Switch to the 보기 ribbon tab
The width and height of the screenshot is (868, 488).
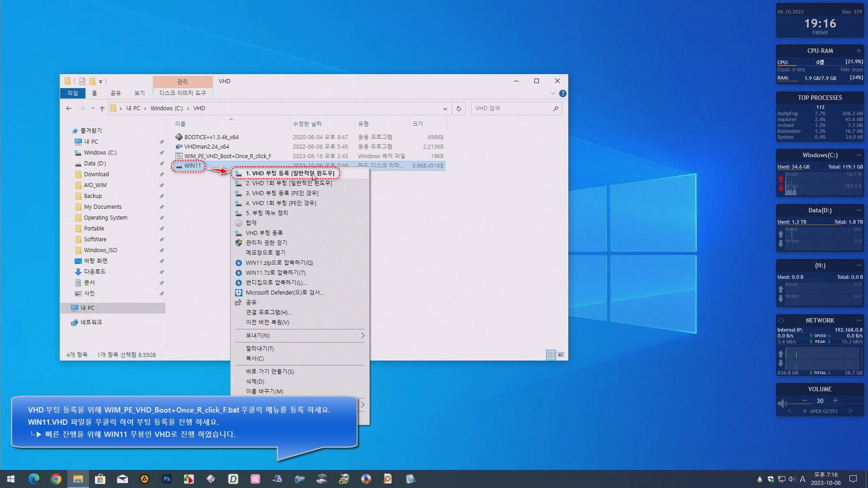(139, 93)
